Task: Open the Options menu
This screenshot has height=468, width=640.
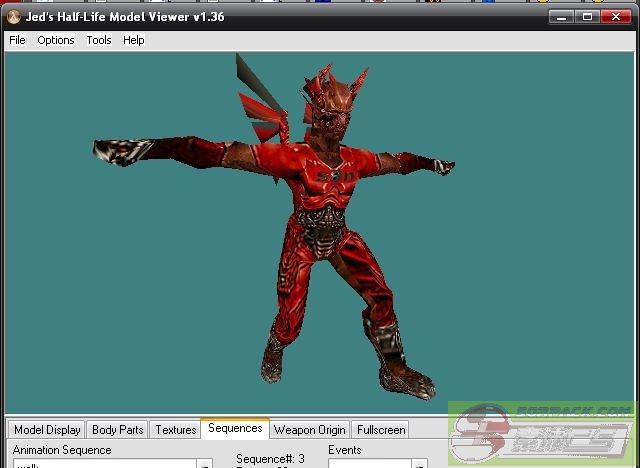Action: point(56,40)
